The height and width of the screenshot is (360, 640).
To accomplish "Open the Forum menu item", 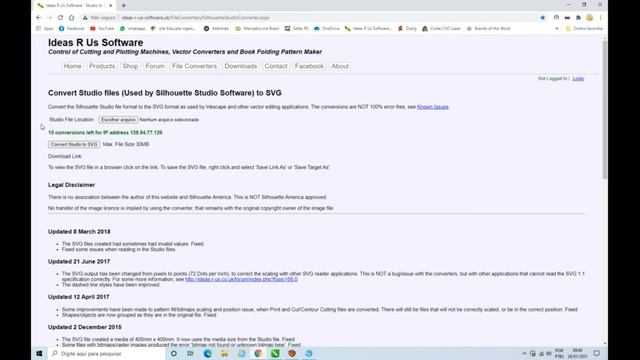I will tap(155, 66).
